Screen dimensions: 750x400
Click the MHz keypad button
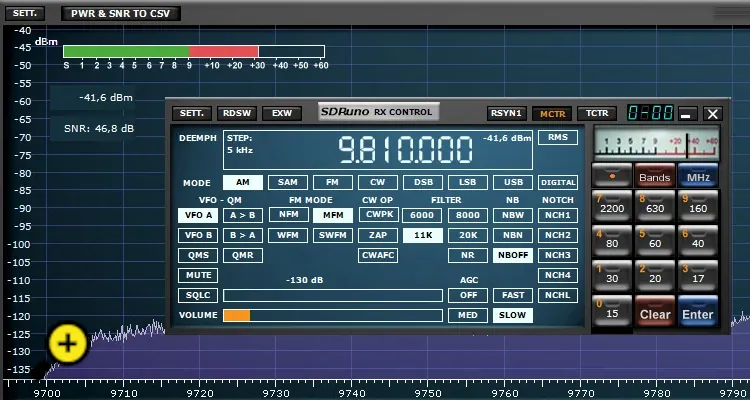[x=698, y=176]
